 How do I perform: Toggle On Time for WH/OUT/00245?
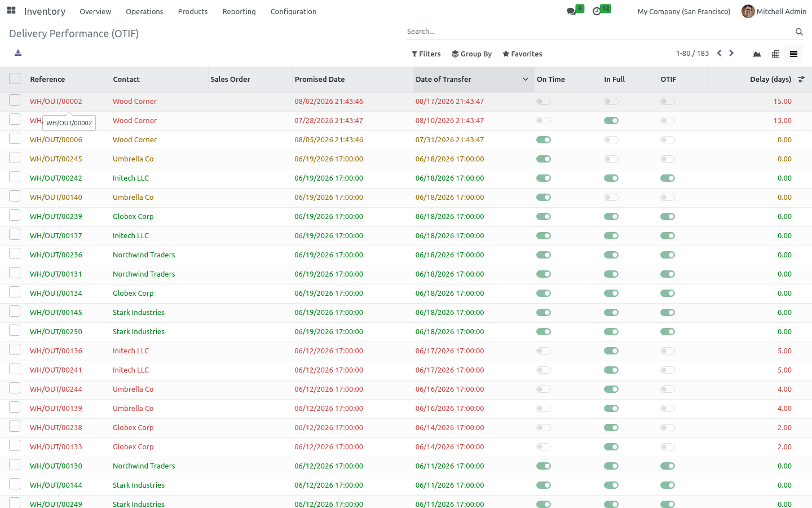click(544, 159)
